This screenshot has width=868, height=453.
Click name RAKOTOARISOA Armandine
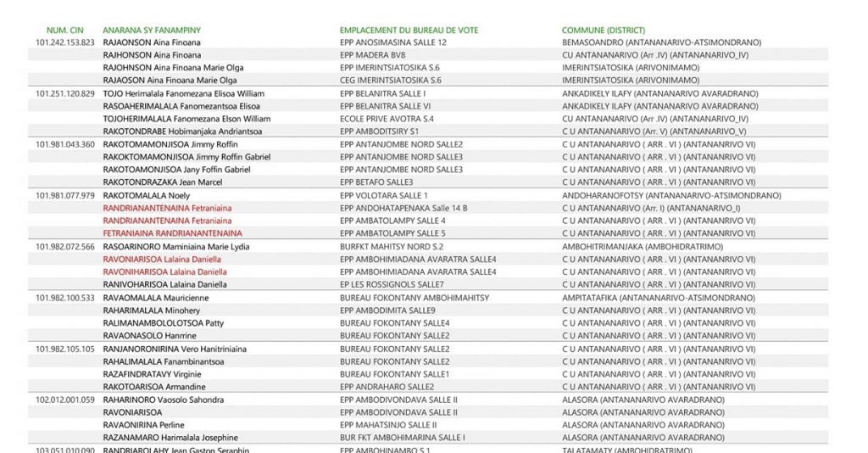click(x=154, y=387)
